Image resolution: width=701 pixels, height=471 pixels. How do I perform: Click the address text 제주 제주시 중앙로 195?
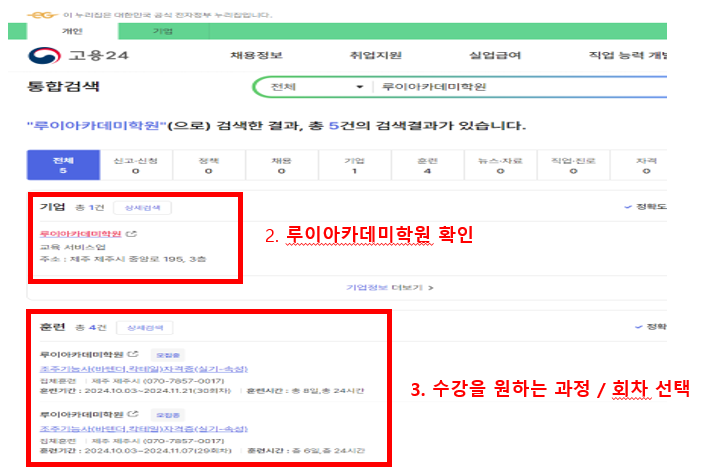[123, 259]
